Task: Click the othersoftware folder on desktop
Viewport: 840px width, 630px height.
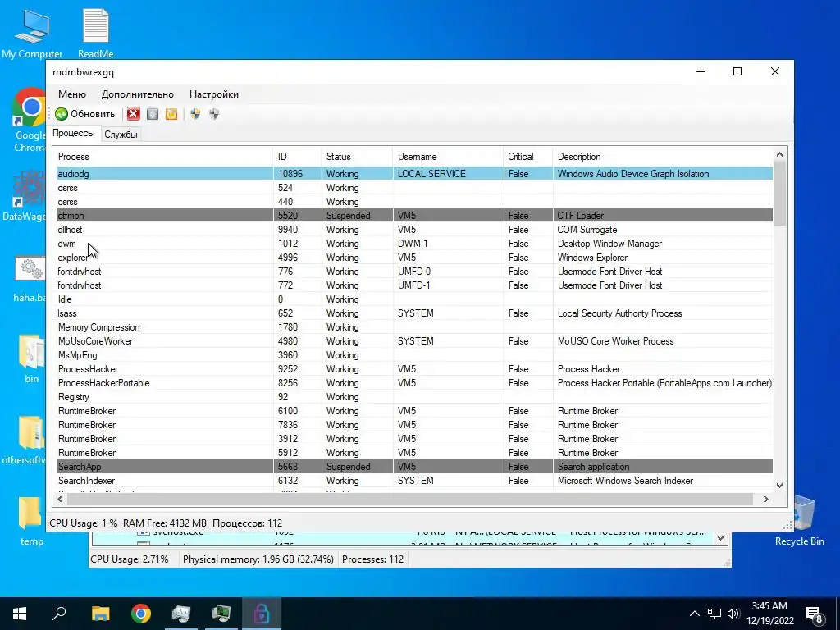Action: click(x=25, y=440)
